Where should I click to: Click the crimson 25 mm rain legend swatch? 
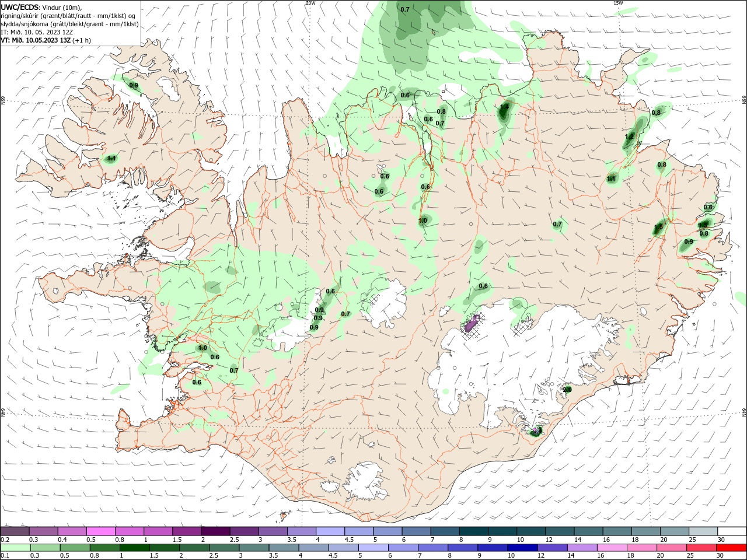coord(703,548)
